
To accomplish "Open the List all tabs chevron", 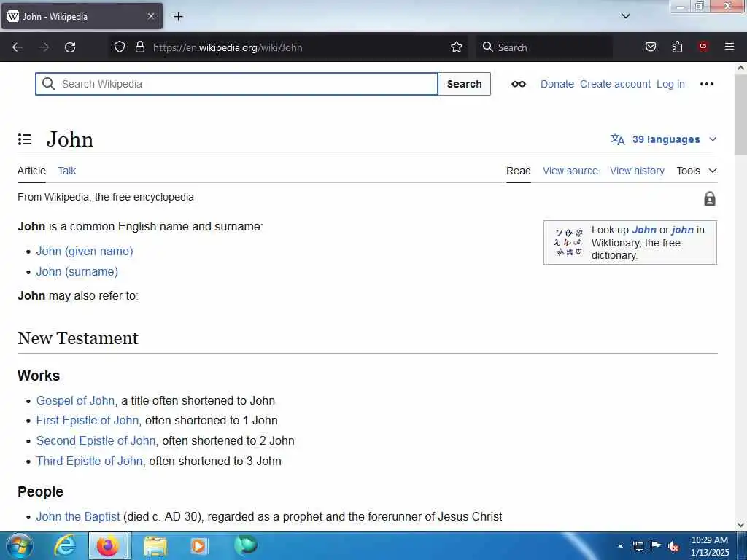I will (625, 16).
